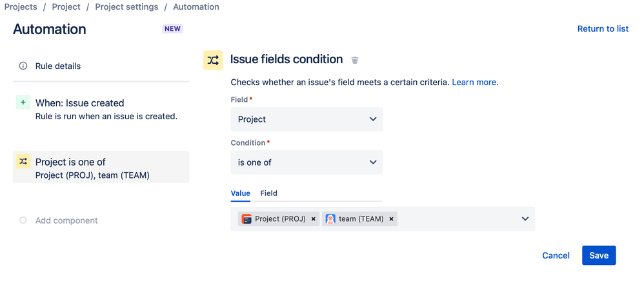Go back via Return to list
Viewport: 644px width, 301px height.
(x=603, y=29)
